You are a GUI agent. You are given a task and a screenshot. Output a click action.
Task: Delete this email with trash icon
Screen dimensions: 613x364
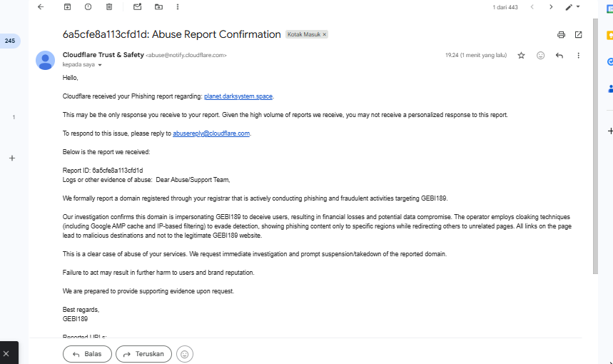point(109,6)
